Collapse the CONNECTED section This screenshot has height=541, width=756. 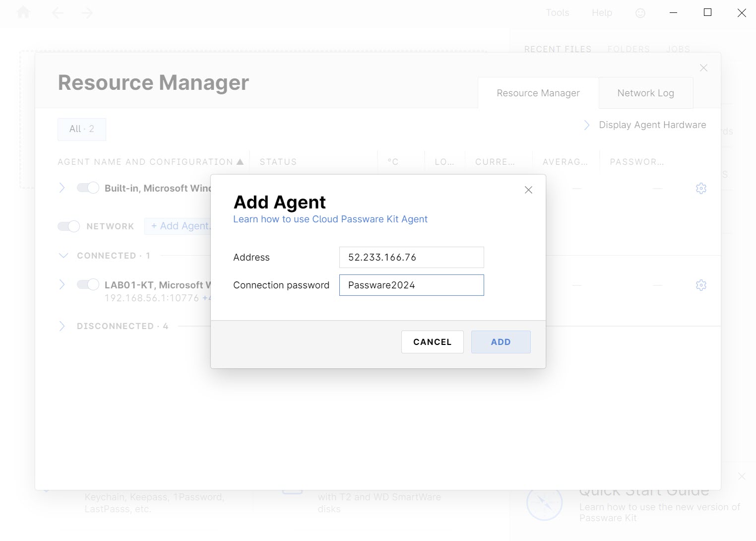(x=63, y=255)
